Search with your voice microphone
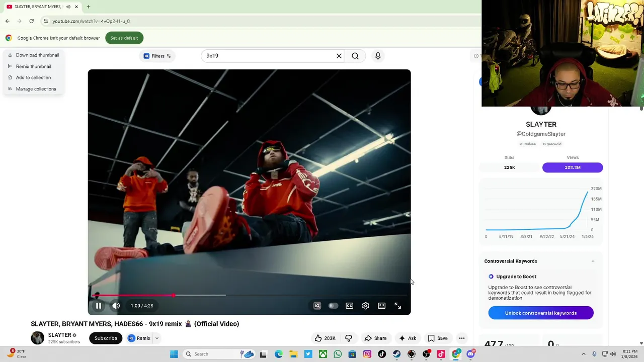This screenshot has height=362, width=644. click(x=378, y=56)
